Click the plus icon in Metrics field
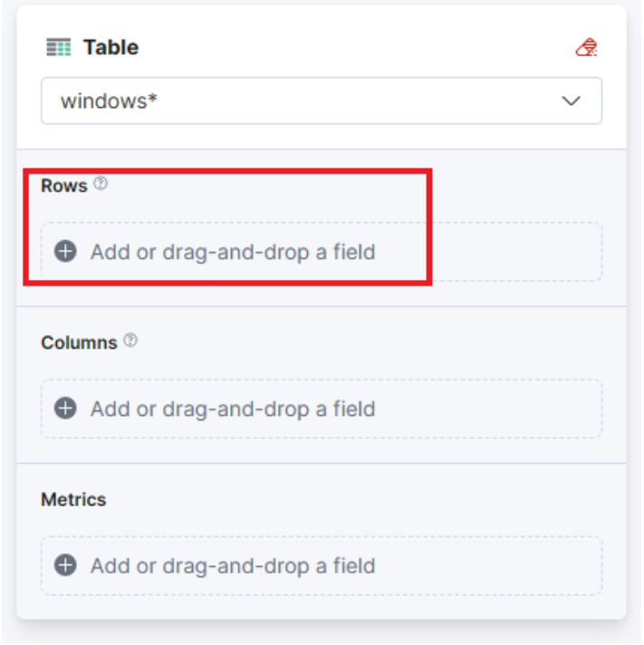 tap(65, 565)
